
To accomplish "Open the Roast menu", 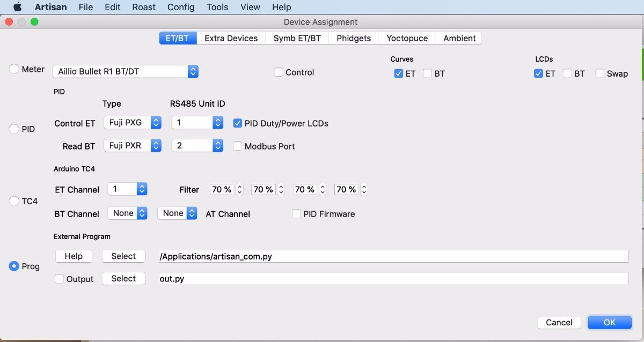I will point(144,7).
